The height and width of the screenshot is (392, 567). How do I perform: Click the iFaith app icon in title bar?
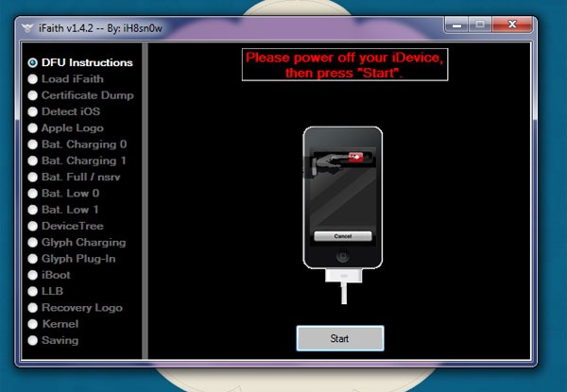(26, 27)
